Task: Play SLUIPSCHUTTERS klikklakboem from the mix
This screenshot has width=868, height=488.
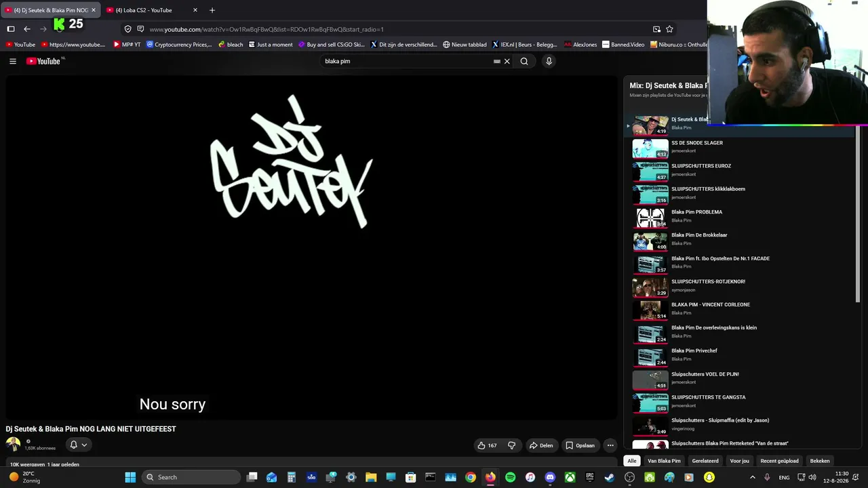Action: (x=739, y=194)
